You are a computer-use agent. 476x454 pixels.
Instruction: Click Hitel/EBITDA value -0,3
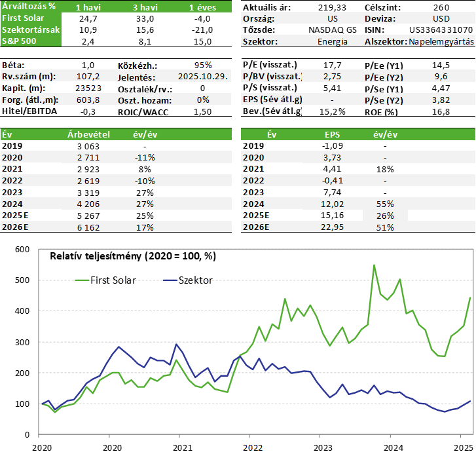88,112
